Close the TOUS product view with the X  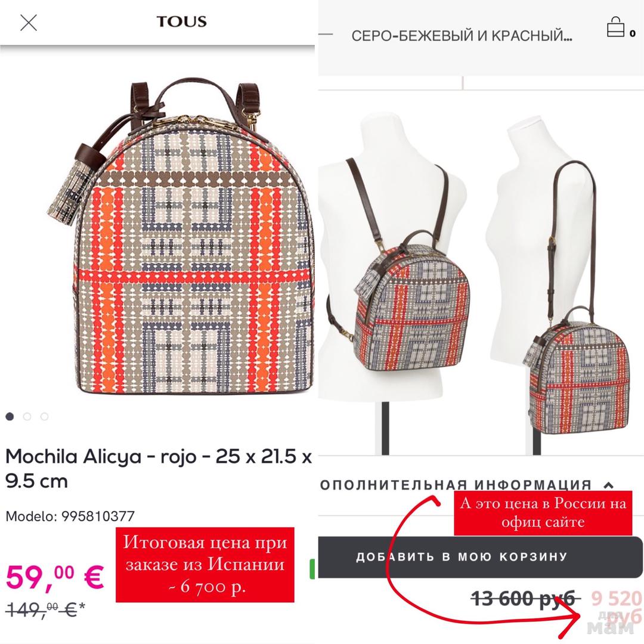29,23
